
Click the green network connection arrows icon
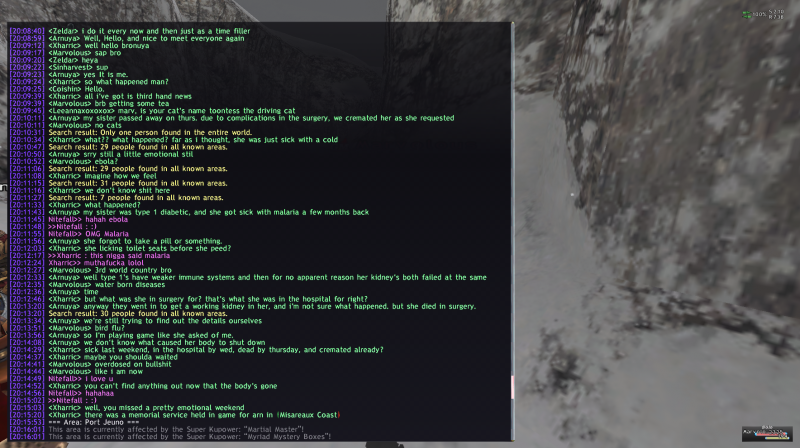(x=746, y=14)
